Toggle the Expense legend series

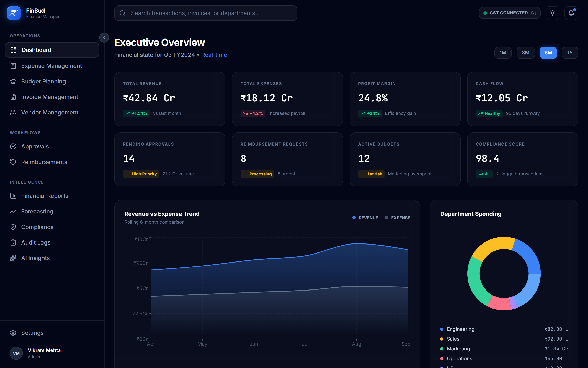click(397, 218)
